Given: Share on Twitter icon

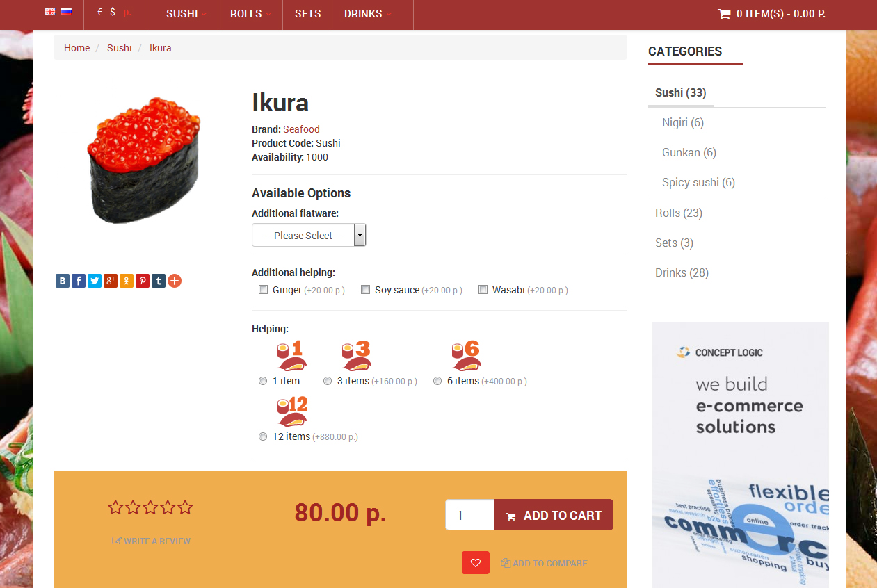Looking at the screenshot, I should (95, 281).
